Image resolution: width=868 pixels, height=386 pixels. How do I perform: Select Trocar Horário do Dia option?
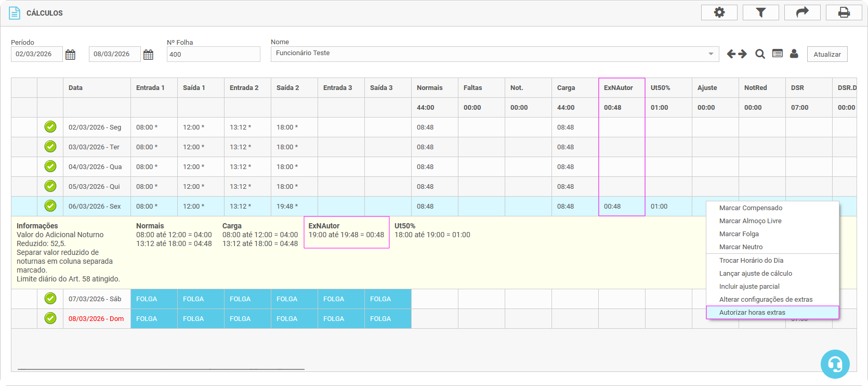751,261
